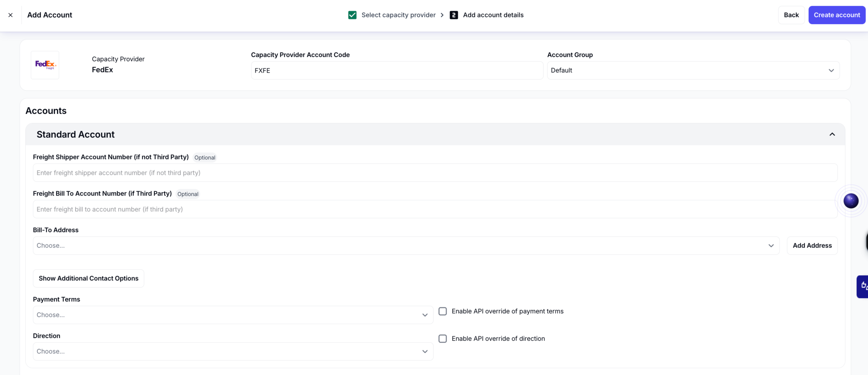
Task: Open the Payment Terms dropdown
Action: 233,315
